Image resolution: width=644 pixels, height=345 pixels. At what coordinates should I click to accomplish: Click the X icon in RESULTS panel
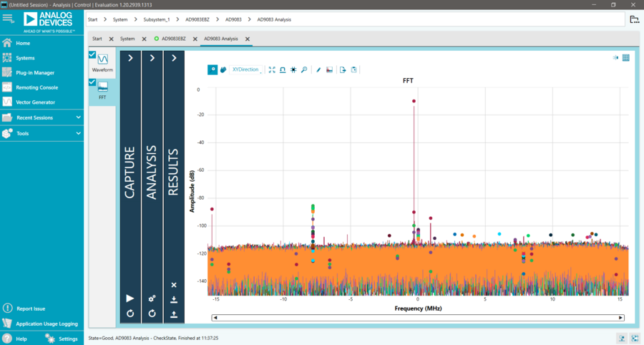pos(174,285)
